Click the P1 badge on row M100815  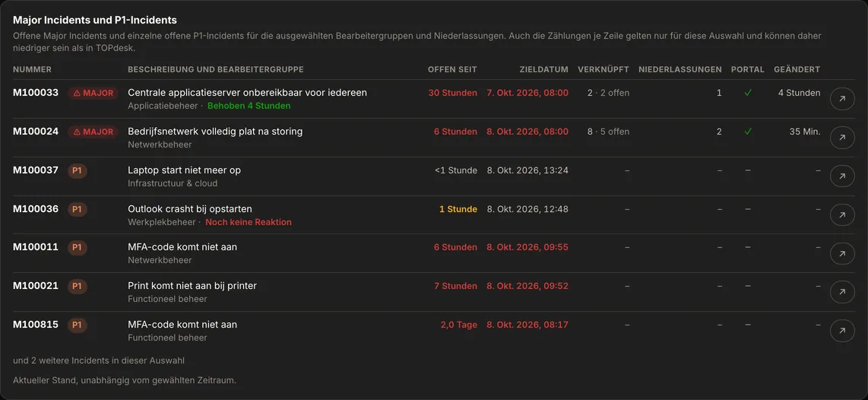(x=77, y=325)
